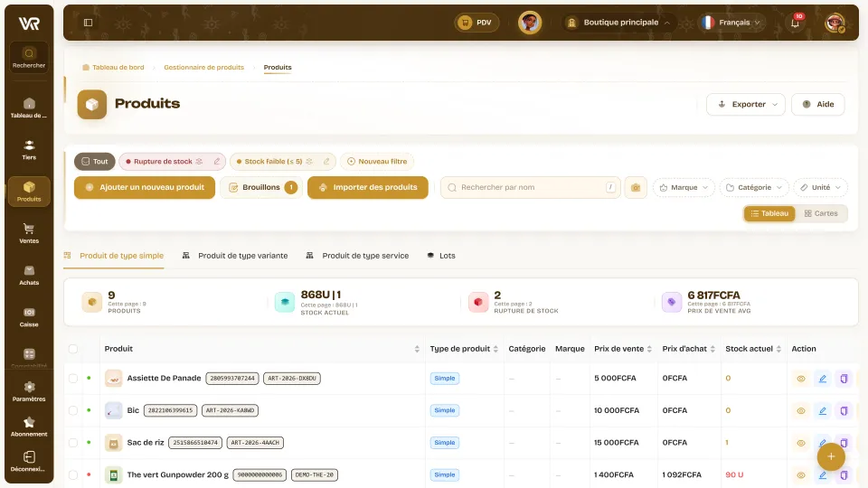Viewport: 868px width, 488px height.
Task: Open the Exporter dropdown
Action: 746,105
